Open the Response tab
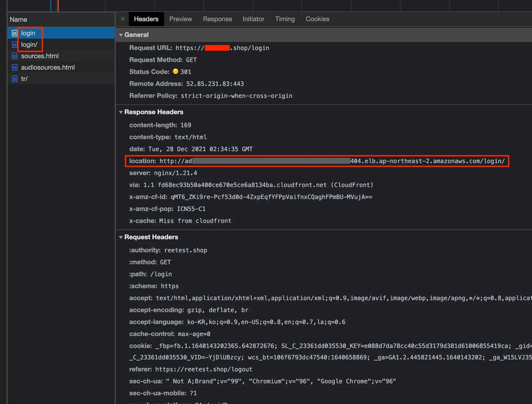The width and height of the screenshot is (532, 404). pos(217,19)
